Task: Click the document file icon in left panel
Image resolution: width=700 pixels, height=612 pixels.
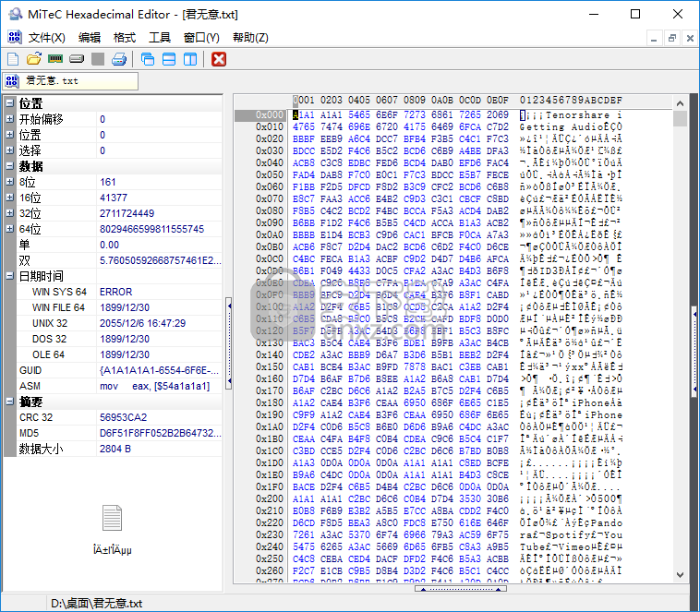Action: (x=112, y=517)
